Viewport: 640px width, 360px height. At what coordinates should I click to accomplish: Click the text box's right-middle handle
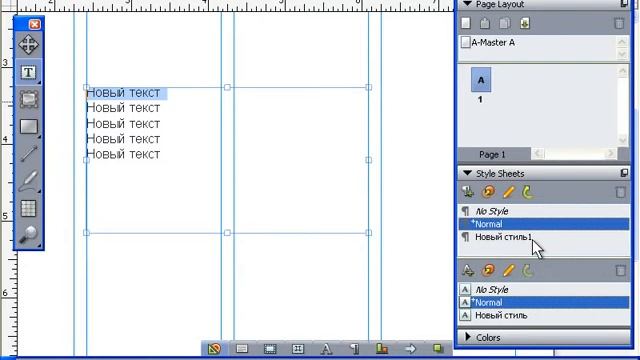click(x=369, y=160)
